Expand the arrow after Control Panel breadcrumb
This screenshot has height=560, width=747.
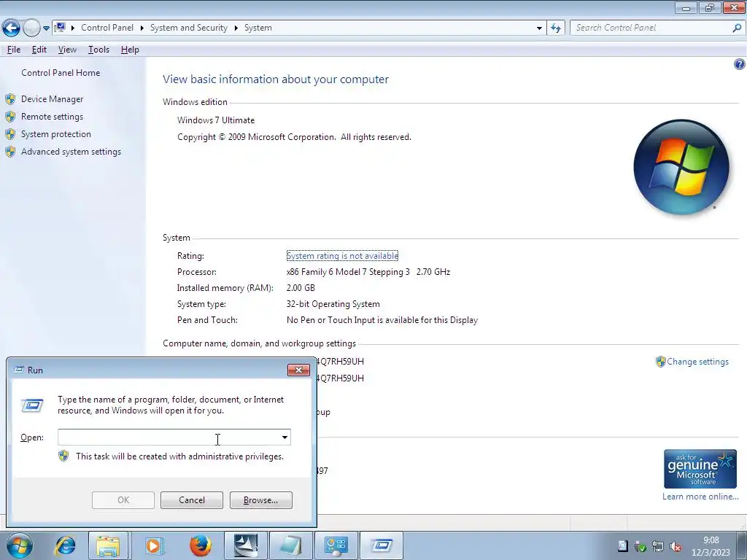142,28
